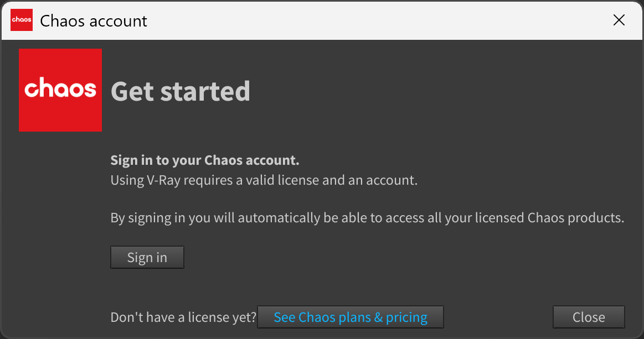Screen dimensions: 644x339
Task: Click the bold 'Sign in to your Chaos account.' text
Action: [205, 160]
